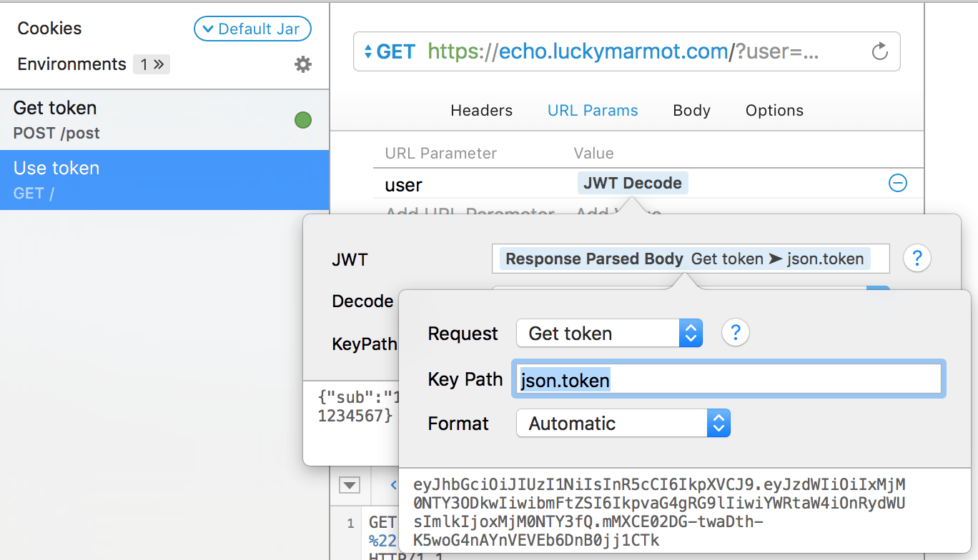
Task: Click the Key Path input field
Action: coord(728,379)
